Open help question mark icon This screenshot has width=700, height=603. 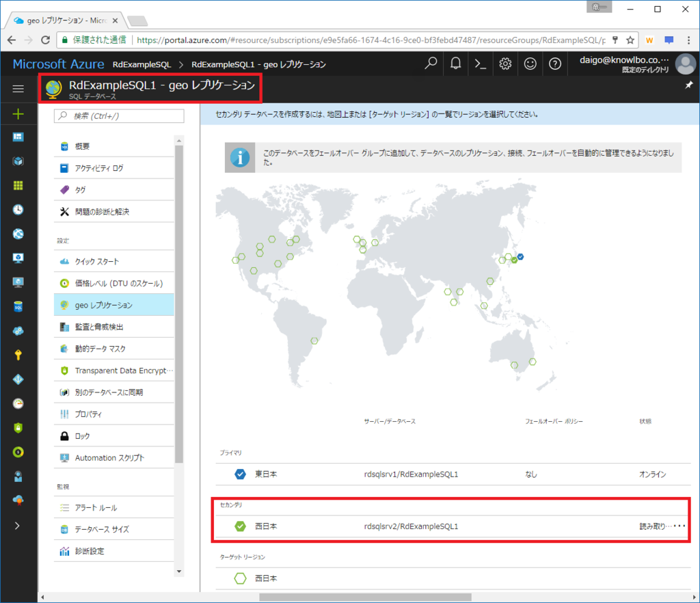tap(555, 64)
